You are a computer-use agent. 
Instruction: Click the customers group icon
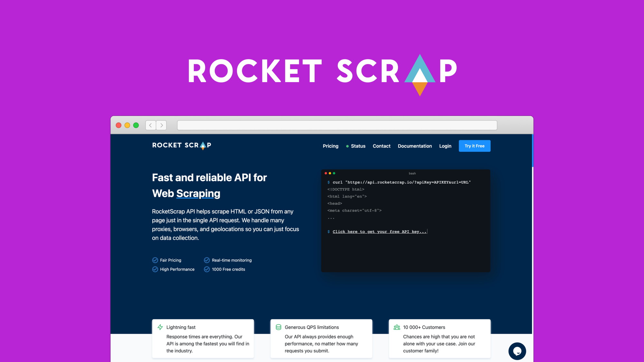[x=396, y=327]
